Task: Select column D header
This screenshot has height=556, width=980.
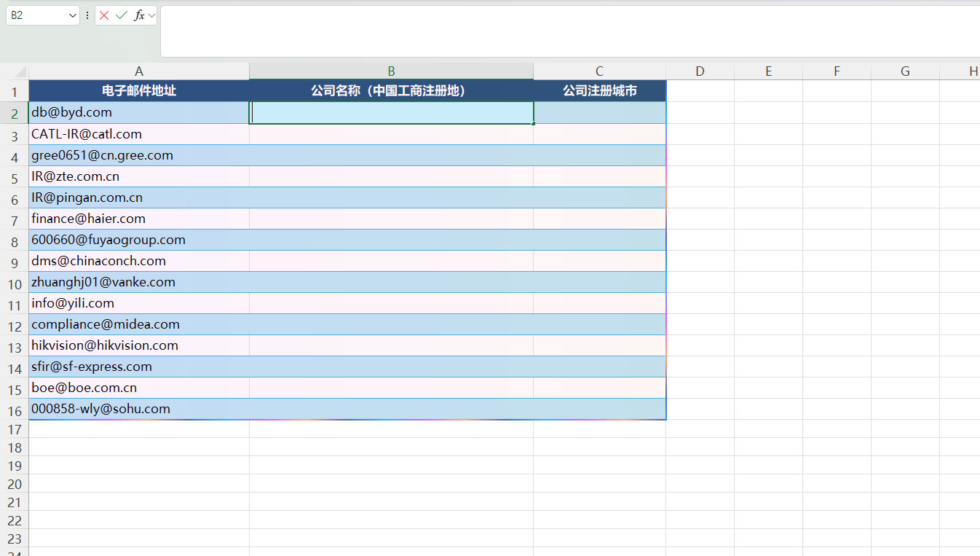Action: [700, 71]
